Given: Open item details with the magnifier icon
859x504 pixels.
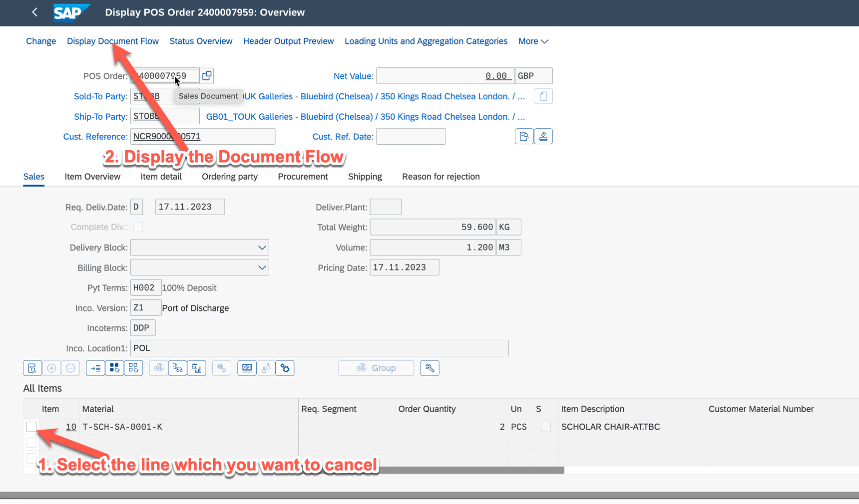Looking at the screenshot, I should click(32, 368).
